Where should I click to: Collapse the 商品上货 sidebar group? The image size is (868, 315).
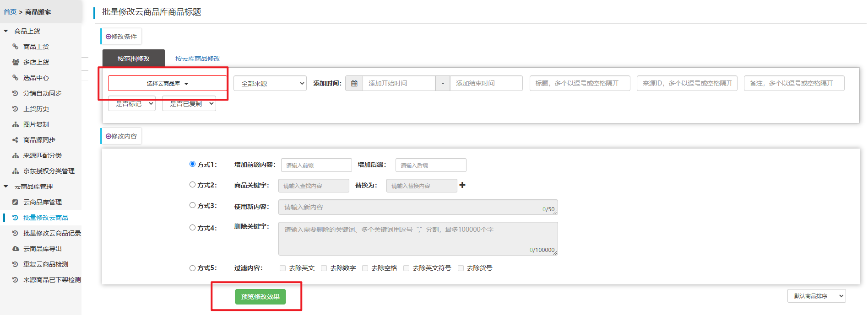tap(6, 31)
